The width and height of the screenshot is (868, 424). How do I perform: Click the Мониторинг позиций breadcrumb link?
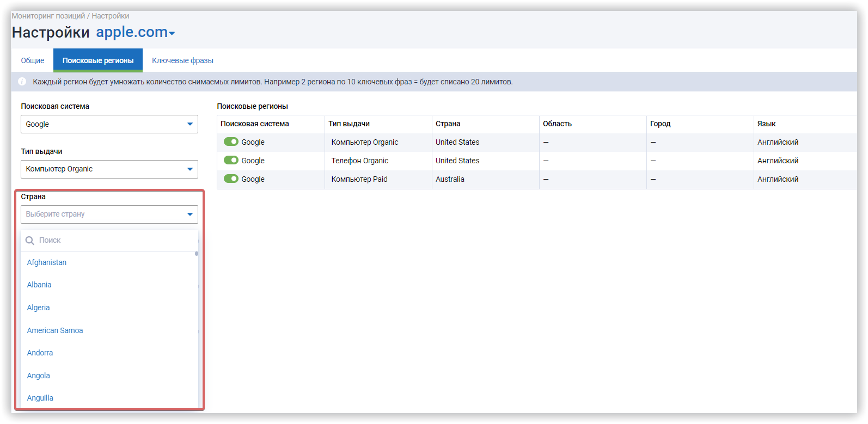point(48,16)
